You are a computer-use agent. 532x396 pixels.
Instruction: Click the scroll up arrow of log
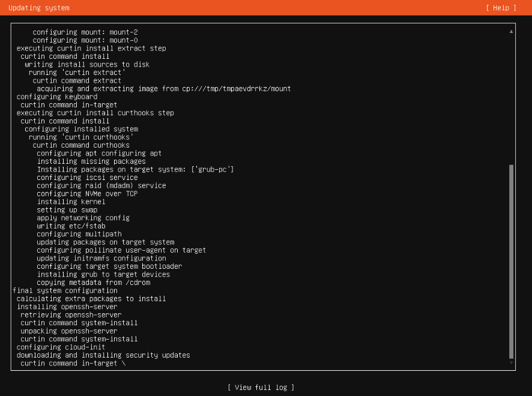click(x=511, y=31)
